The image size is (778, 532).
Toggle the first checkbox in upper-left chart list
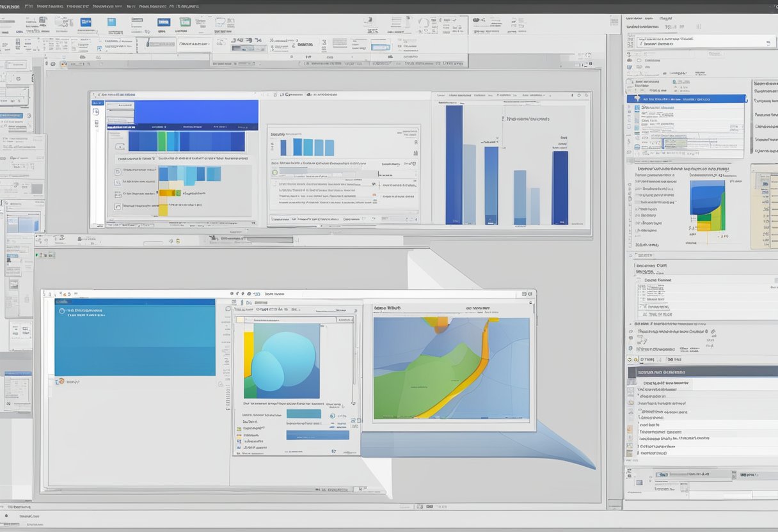pyautogui.click(x=118, y=171)
